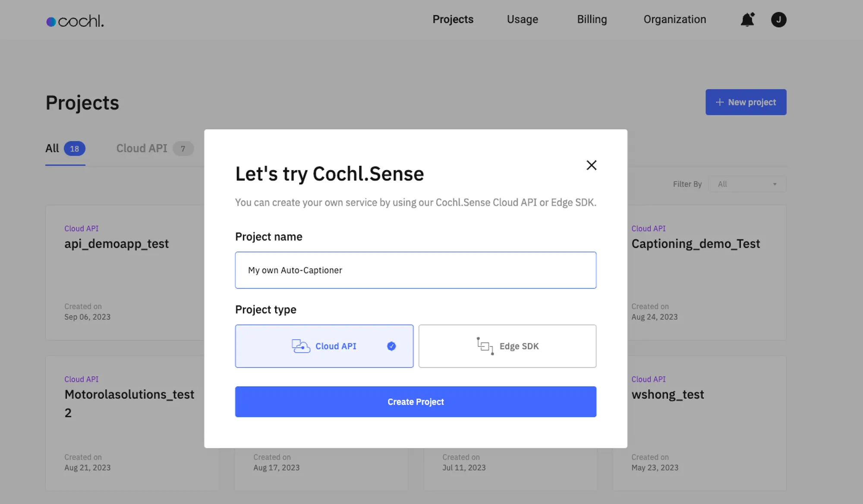Open the Filter By All dropdown
The height and width of the screenshot is (504, 863).
tap(746, 184)
